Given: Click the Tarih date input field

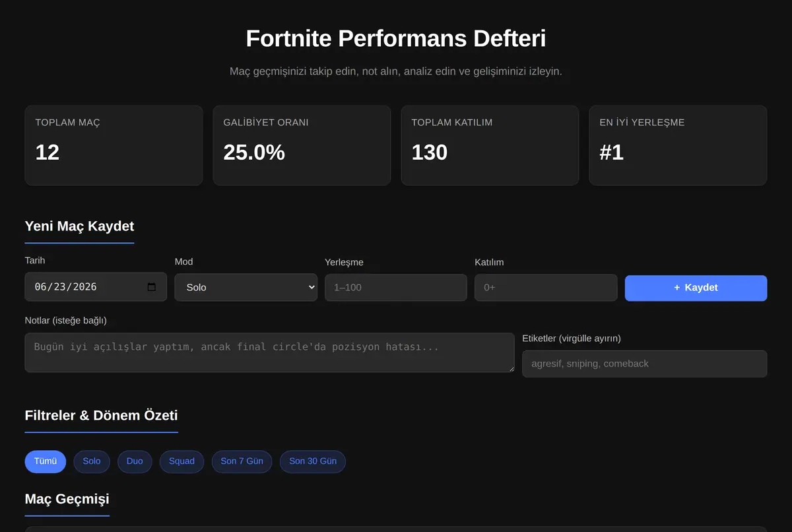Looking at the screenshot, I should tap(96, 287).
